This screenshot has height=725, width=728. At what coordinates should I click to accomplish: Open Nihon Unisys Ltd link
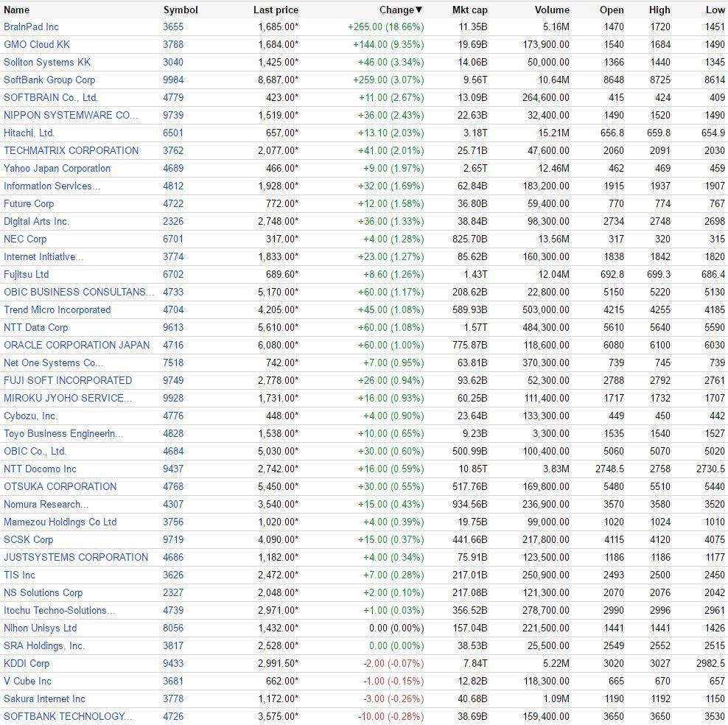[x=41, y=628]
